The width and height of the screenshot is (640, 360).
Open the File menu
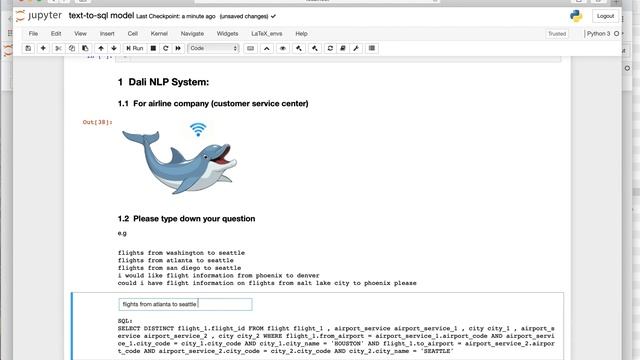(x=33, y=33)
